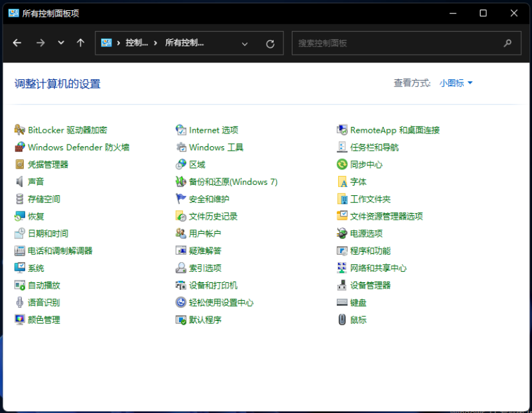Open the recent locations dropdown arrow
The width and height of the screenshot is (532, 413).
click(x=61, y=43)
